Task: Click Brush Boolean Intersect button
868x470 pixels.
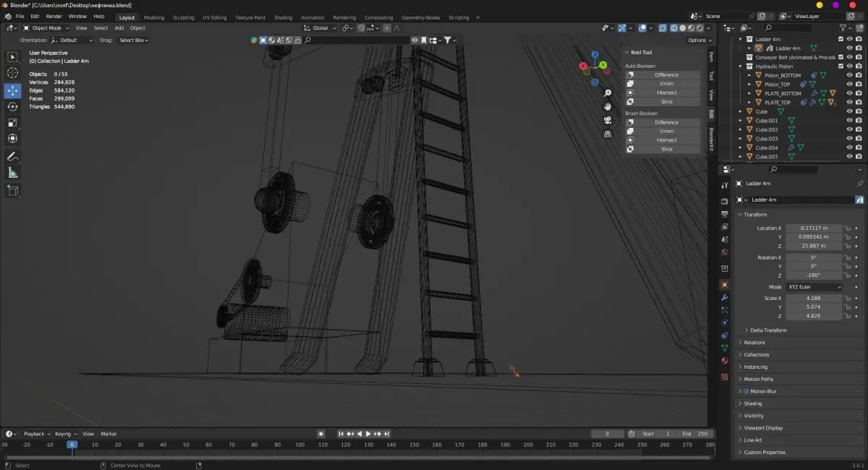Action: [663, 140]
